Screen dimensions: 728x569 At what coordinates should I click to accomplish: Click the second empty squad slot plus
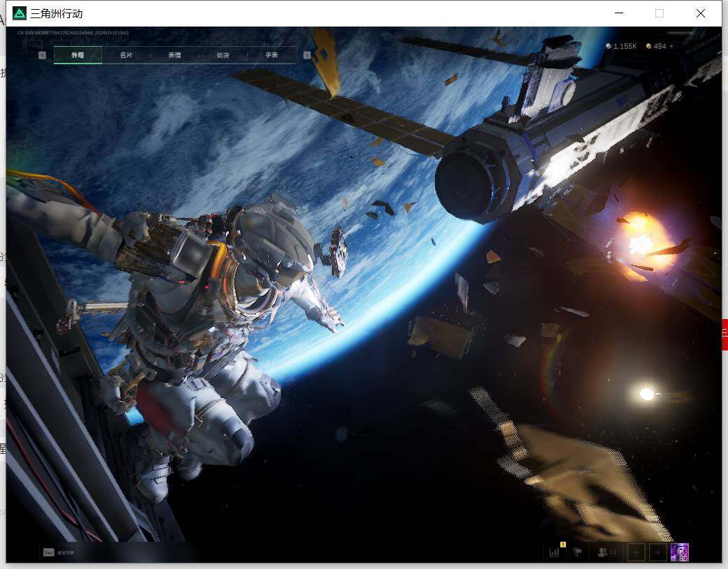coord(657,552)
